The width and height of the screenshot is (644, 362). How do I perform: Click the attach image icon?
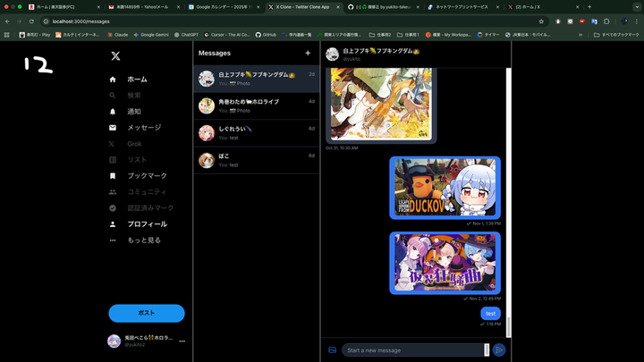click(x=332, y=350)
